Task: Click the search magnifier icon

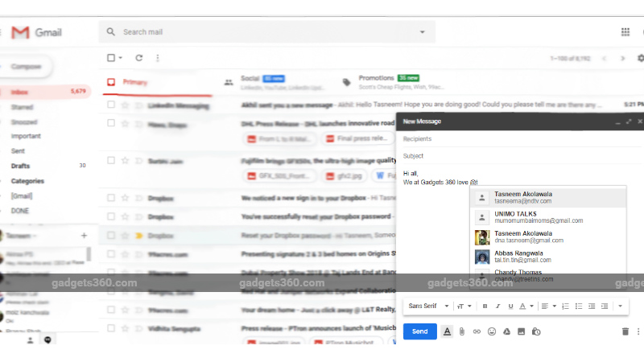Action: (111, 31)
